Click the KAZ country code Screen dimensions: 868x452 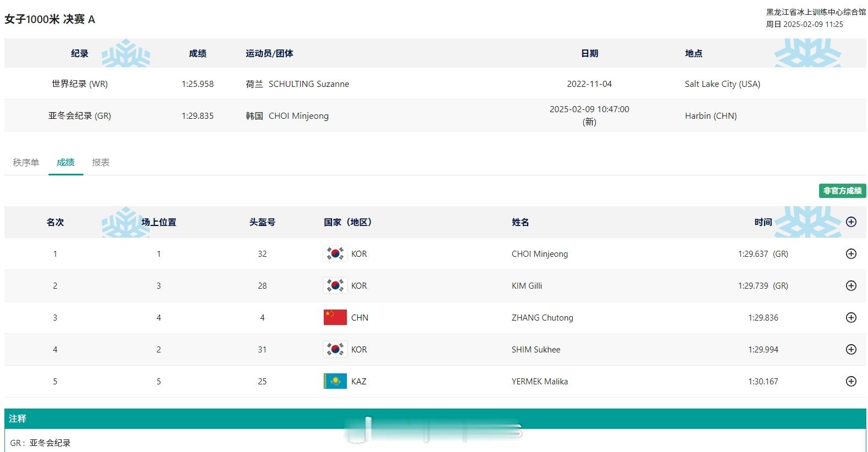(x=358, y=381)
